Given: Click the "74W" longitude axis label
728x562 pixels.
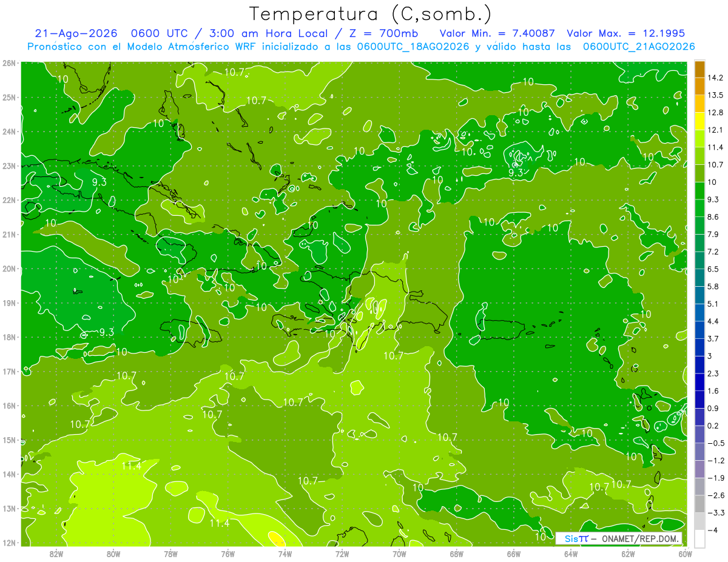Looking at the screenshot, I should 285,553.
